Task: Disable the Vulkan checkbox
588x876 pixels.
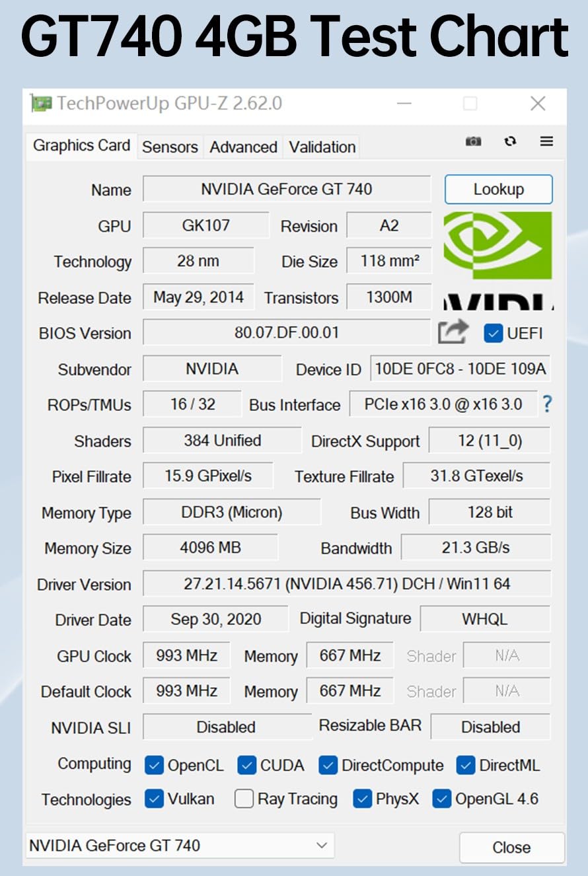Action: coord(154,799)
